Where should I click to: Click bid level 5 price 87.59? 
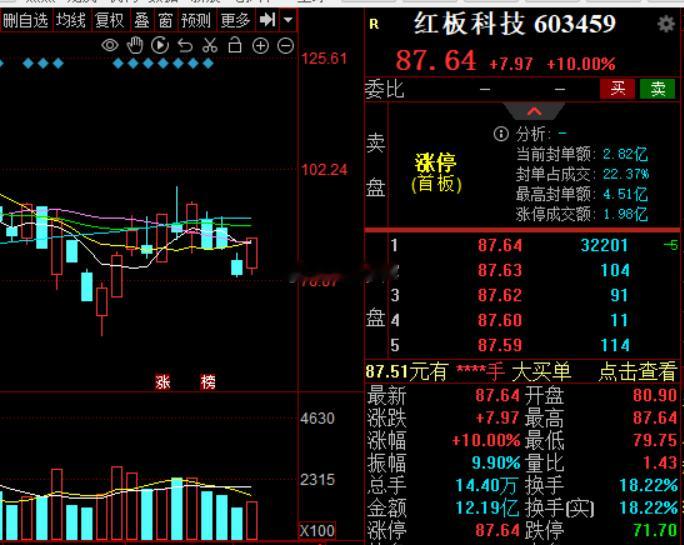500,346
